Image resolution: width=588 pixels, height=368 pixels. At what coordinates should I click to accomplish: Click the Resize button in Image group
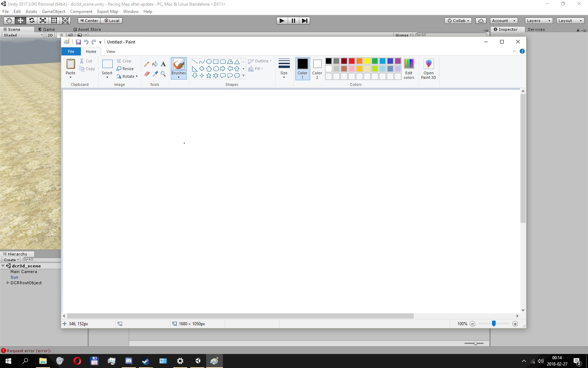[x=125, y=69]
